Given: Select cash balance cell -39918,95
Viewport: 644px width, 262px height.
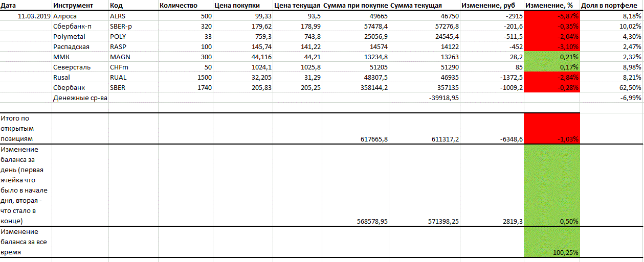Looking at the screenshot, I should point(425,98).
